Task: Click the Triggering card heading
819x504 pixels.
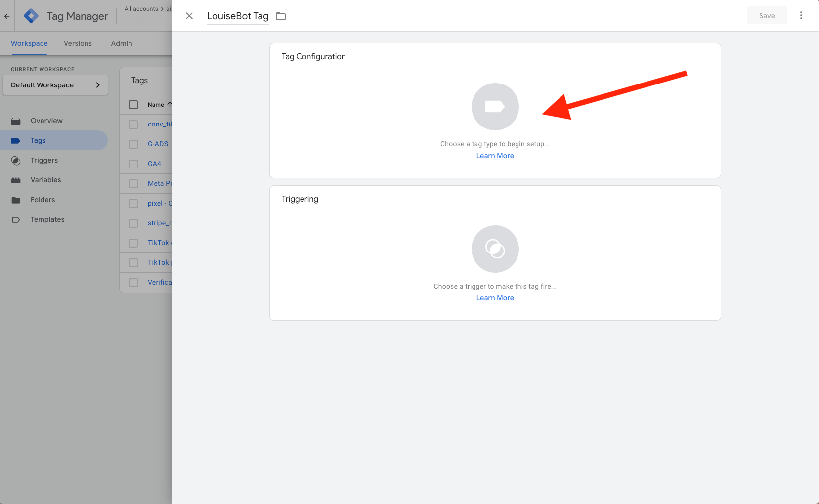Action: pos(300,199)
